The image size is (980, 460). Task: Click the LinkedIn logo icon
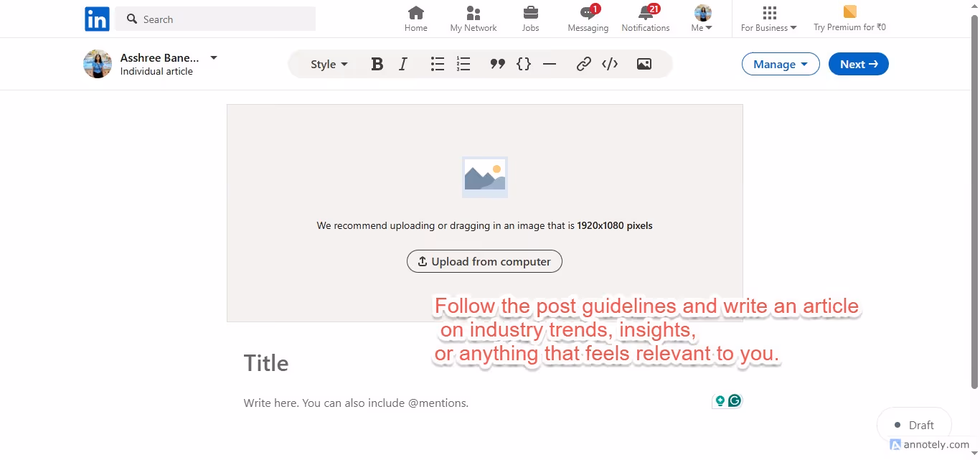pyautogui.click(x=97, y=19)
